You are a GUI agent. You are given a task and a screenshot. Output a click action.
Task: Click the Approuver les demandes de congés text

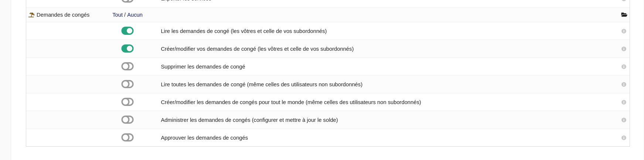pos(204,138)
